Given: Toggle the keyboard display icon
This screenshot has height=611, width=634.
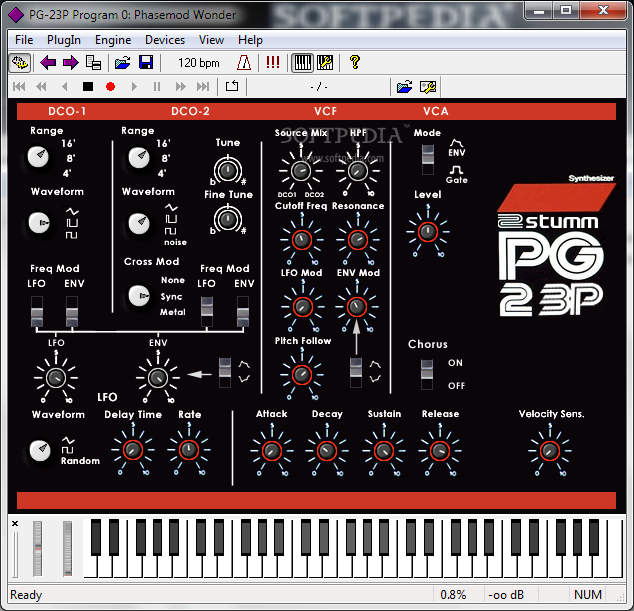Looking at the screenshot, I should (302, 63).
